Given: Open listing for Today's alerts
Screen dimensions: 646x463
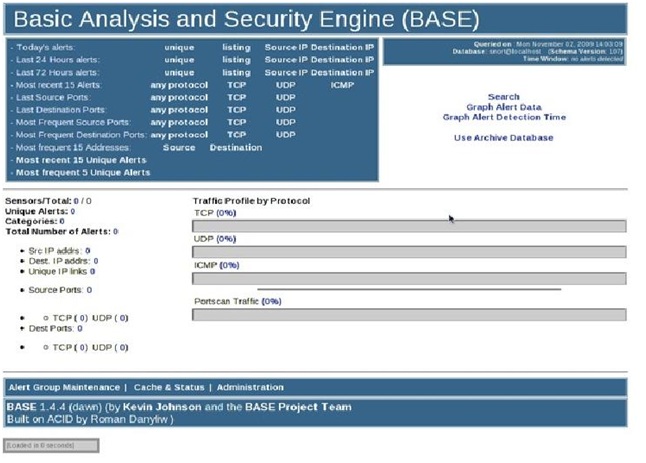Looking at the screenshot, I should [236, 47].
